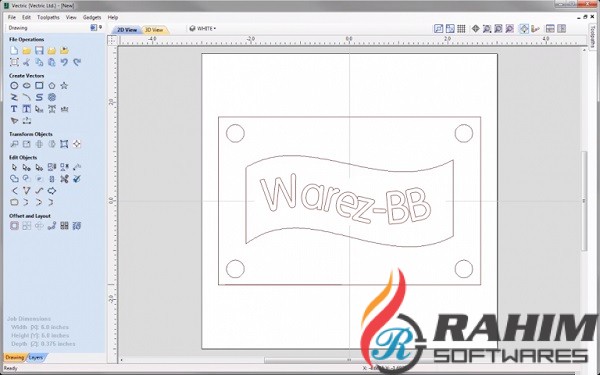
Task: Select the Draw Ellipse tool
Action: pos(26,86)
